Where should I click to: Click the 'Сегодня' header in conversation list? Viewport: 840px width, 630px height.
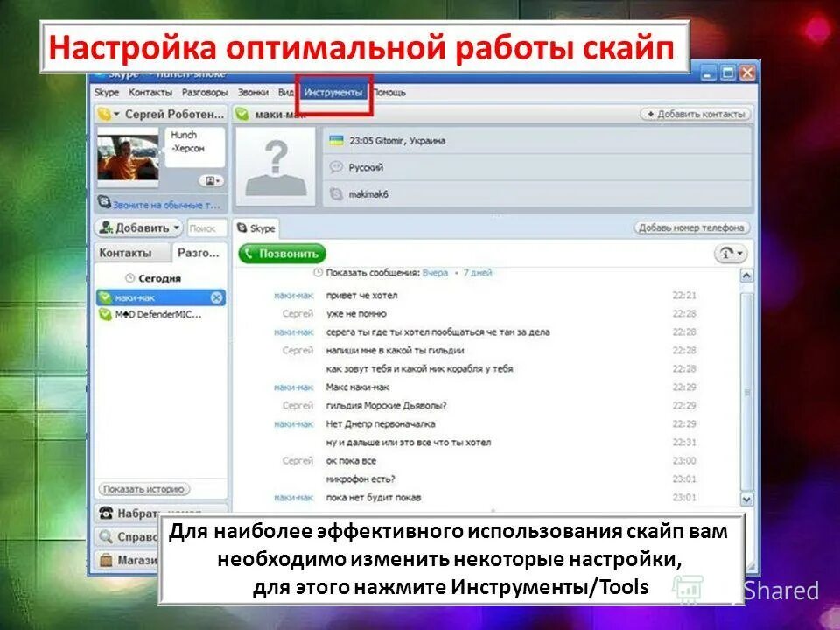click(159, 278)
